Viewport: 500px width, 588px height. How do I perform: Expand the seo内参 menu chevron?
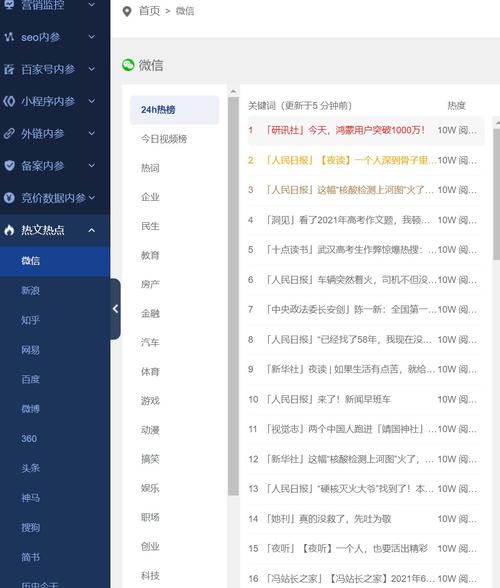coord(92,37)
